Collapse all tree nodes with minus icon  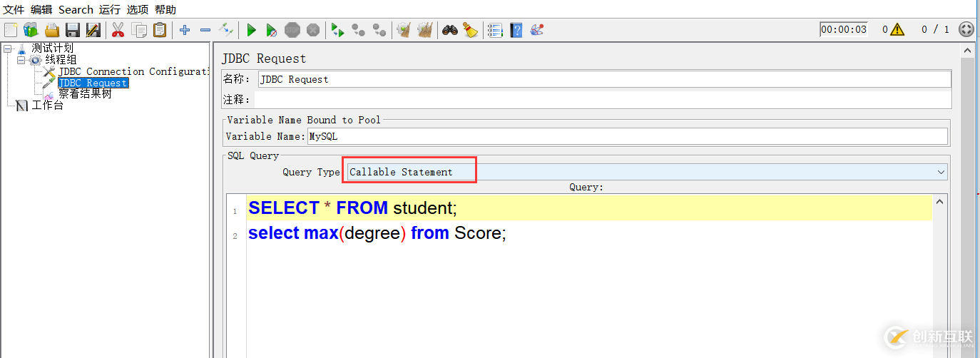tap(205, 30)
